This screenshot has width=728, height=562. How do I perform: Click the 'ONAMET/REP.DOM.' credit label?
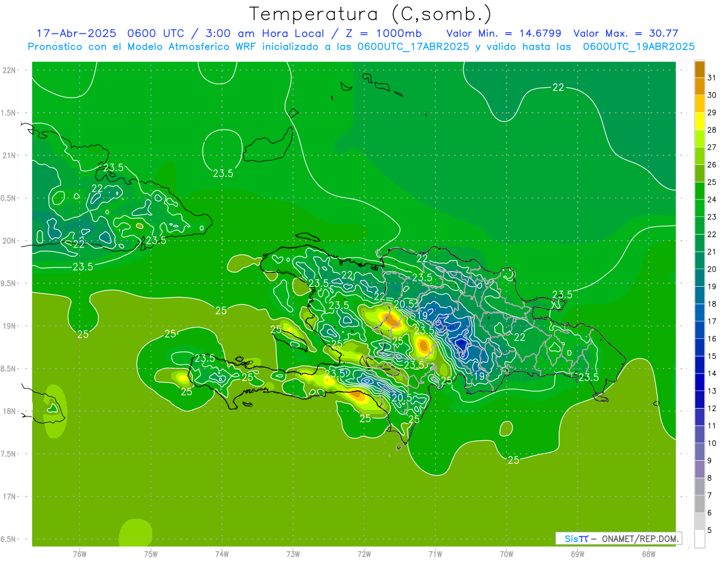pyautogui.click(x=639, y=538)
